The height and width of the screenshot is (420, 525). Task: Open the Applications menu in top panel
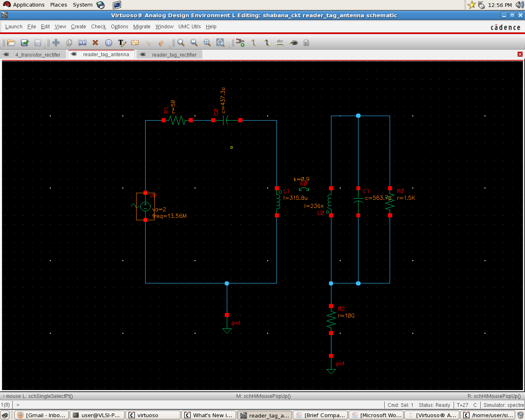click(x=28, y=5)
